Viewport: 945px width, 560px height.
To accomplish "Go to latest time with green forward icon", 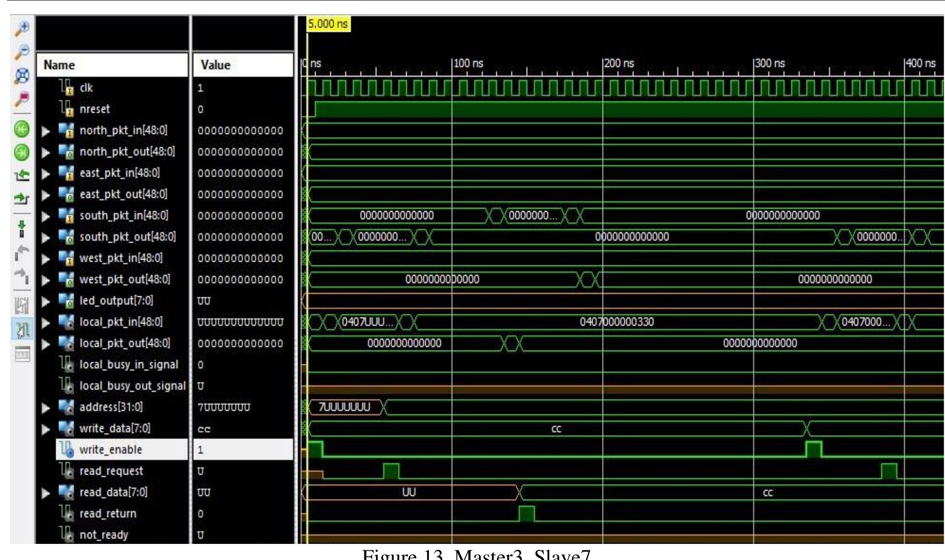I will (23, 152).
